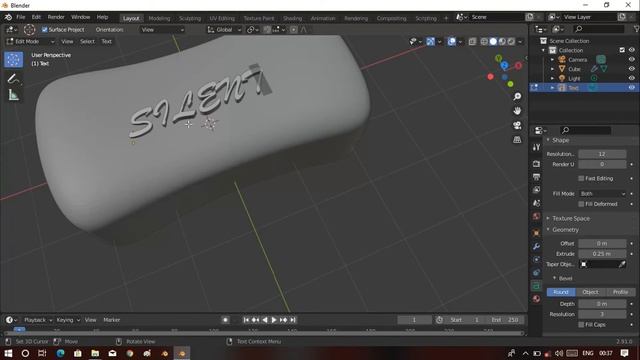Toggle X-ray view icon
The height and width of the screenshot is (360, 640).
click(472, 41)
